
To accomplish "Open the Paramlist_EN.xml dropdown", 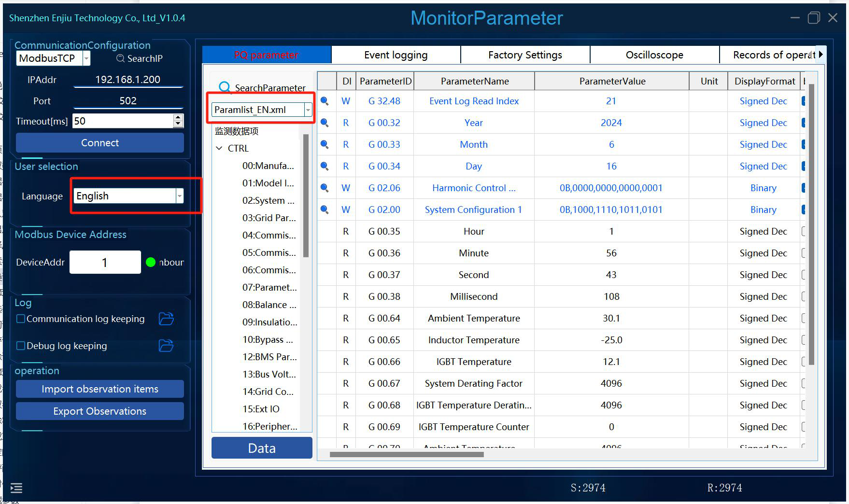I will pos(262,110).
